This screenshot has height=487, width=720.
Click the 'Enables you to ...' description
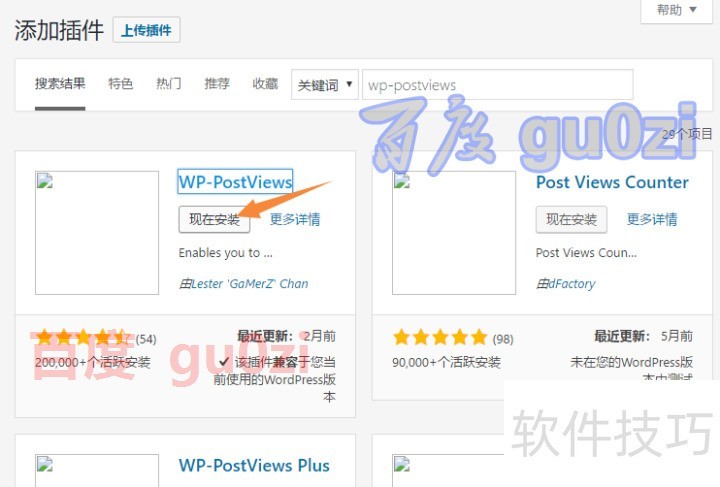click(225, 253)
